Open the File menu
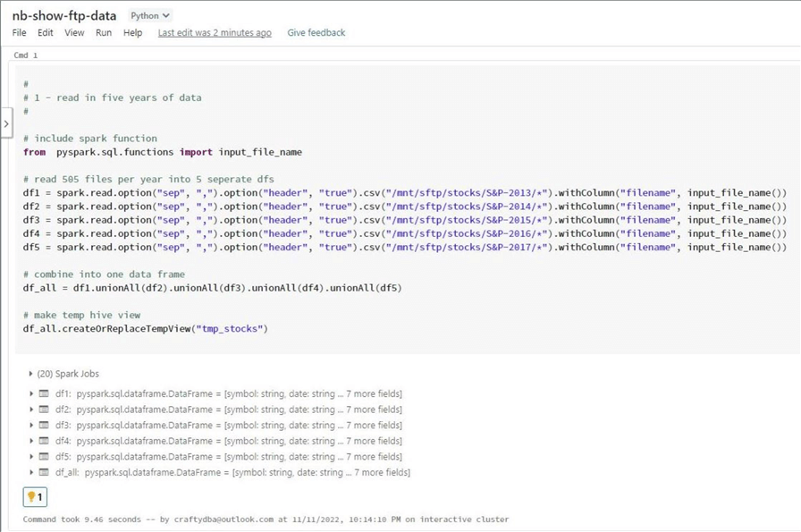The image size is (801, 532). point(19,33)
